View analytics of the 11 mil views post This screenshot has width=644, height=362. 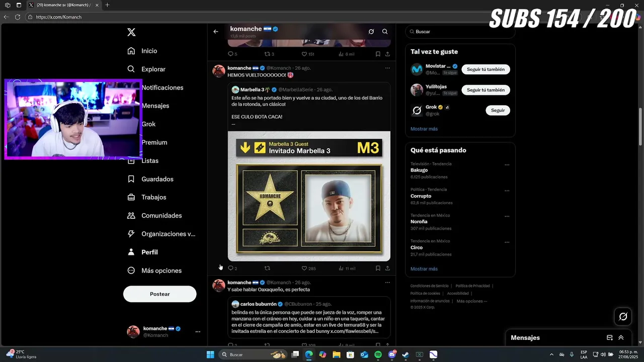click(x=347, y=268)
